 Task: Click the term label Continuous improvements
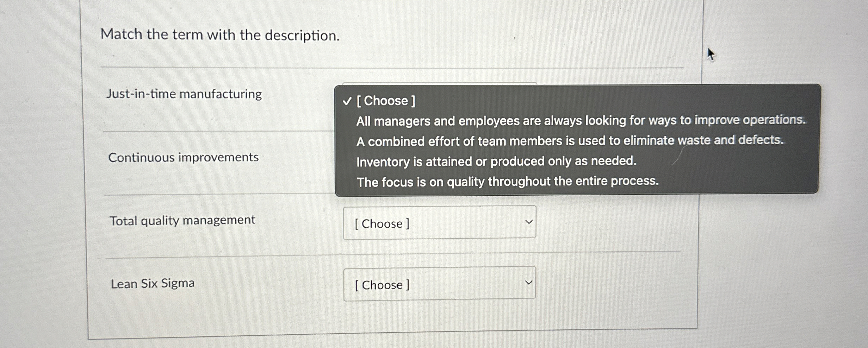coord(183,158)
